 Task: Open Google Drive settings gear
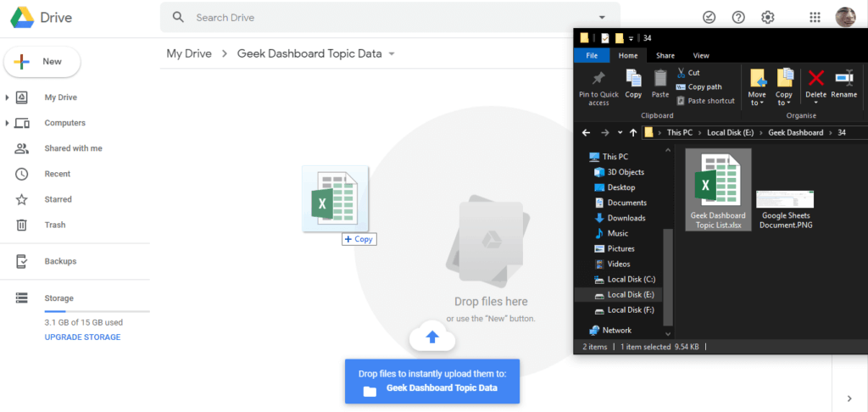point(767,17)
